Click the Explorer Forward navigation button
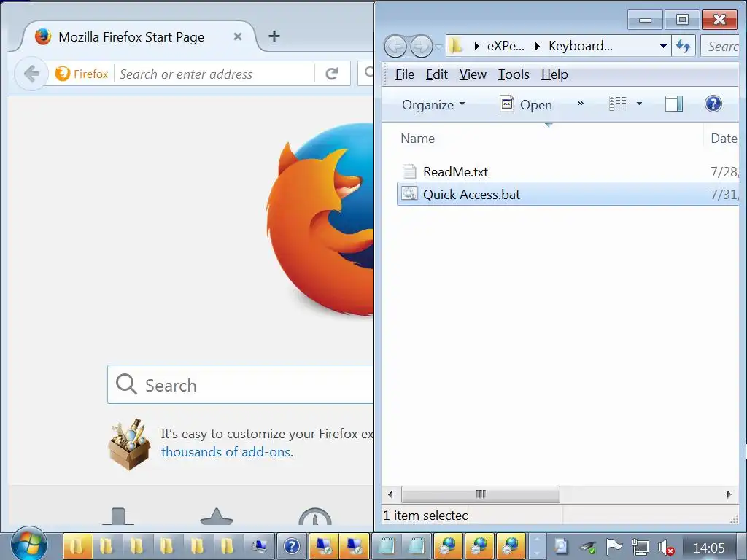 (421, 47)
